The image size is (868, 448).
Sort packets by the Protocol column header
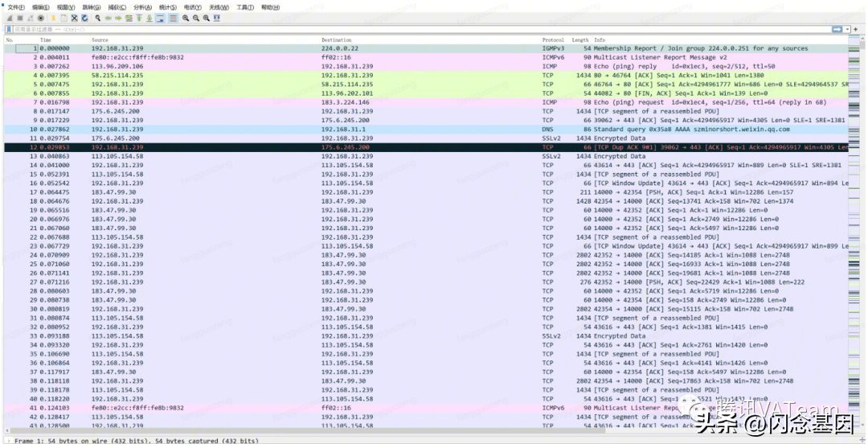click(553, 39)
